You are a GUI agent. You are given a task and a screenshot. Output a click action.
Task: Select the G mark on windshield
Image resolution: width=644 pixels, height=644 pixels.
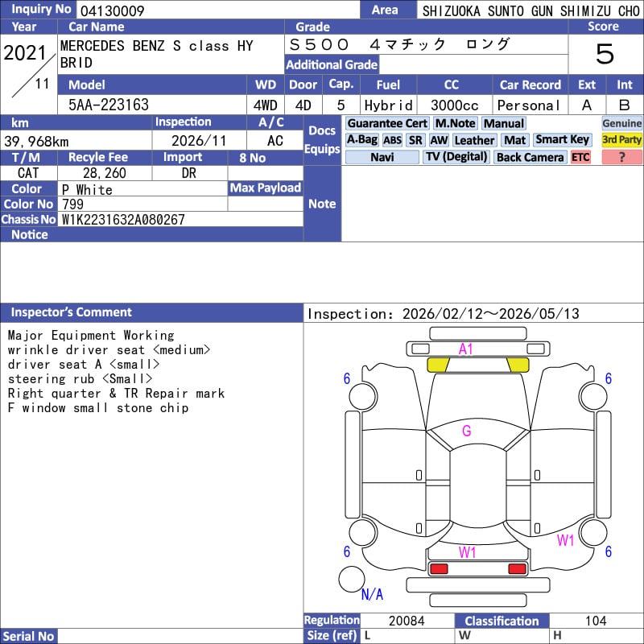point(466,431)
